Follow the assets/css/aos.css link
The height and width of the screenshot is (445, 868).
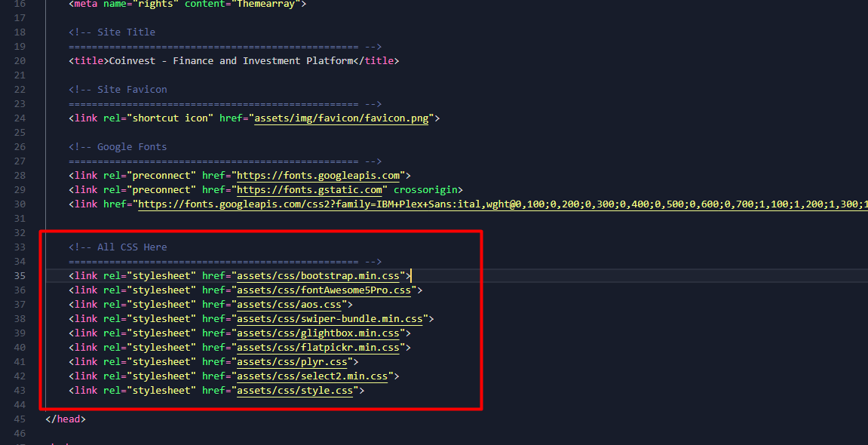coord(289,305)
